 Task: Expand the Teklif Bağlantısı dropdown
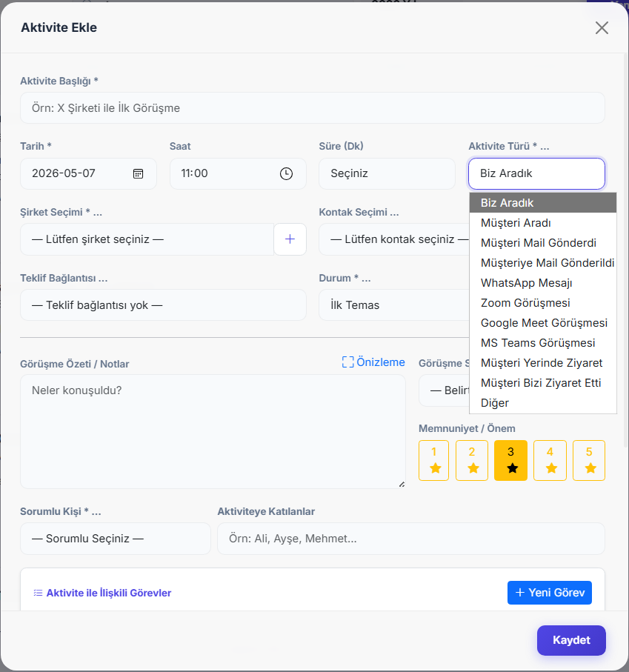pos(163,305)
